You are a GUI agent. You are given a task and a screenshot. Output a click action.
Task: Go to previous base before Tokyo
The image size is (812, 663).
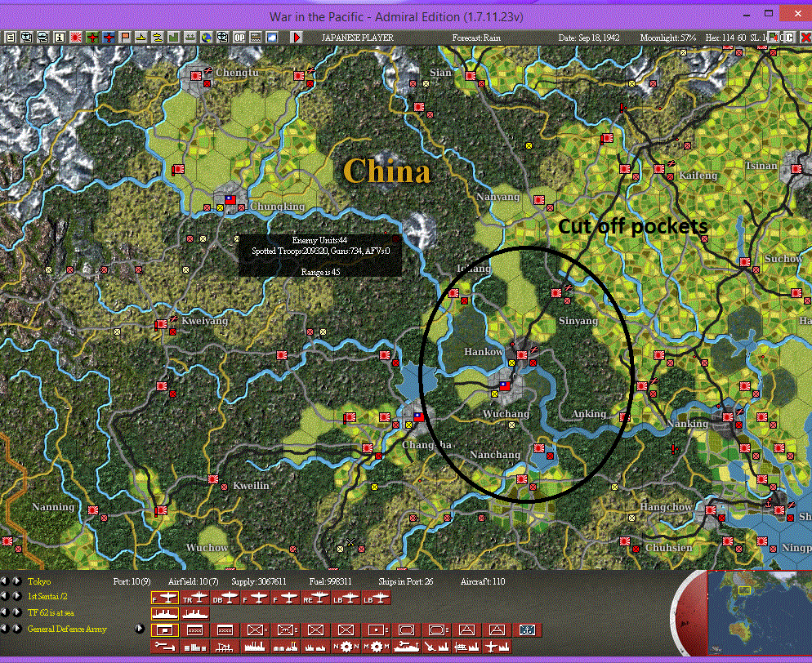[5, 581]
